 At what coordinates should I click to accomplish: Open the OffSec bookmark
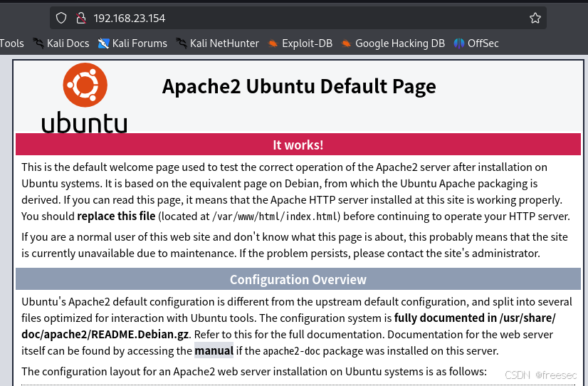[476, 43]
